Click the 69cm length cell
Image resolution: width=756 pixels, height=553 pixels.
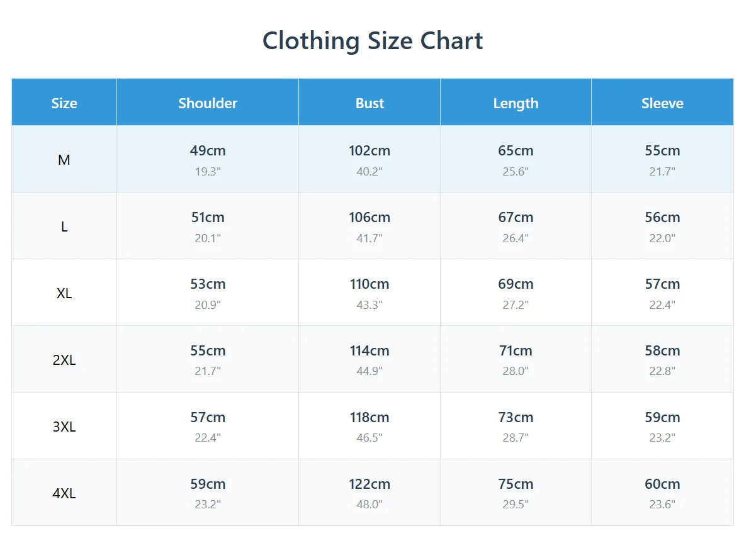516,284
